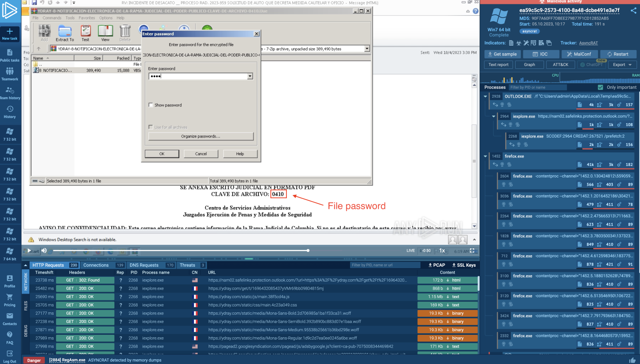
Task: Click the New task plus icon
Action: coord(10,31)
